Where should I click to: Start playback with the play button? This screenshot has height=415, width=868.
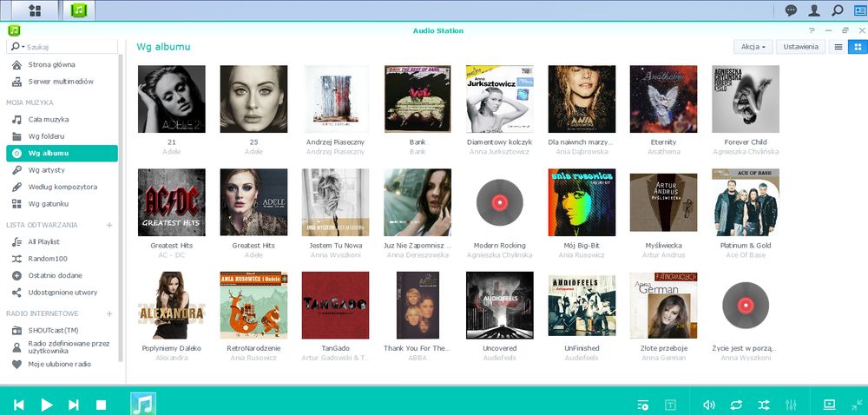(x=47, y=405)
